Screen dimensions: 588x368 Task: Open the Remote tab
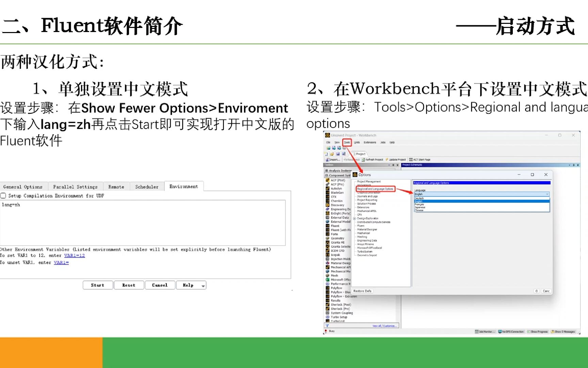tap(116, 187)
